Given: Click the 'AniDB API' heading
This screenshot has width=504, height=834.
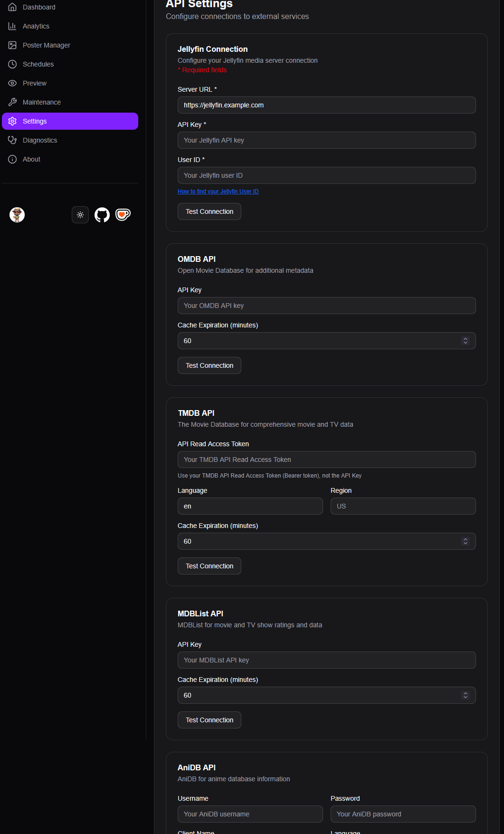Looking at the screenshot, I should 197,767.
